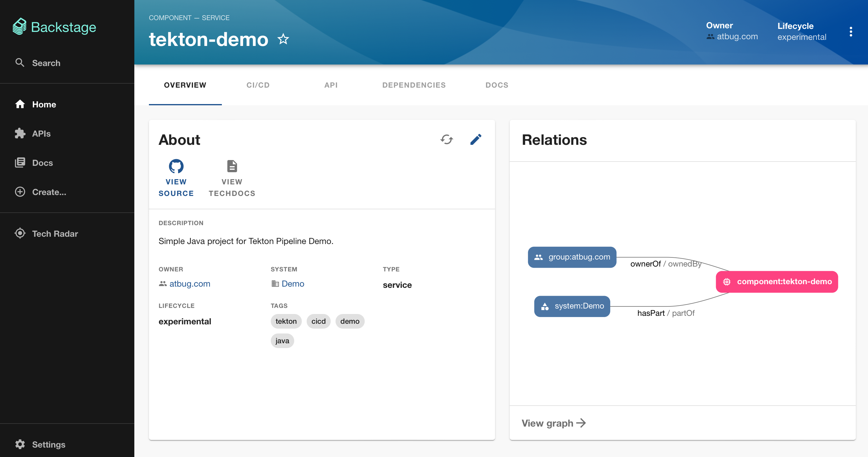Click the refresh entity icon in About
868x457 pixels.
pyautogui.click(x=446, y=139)
